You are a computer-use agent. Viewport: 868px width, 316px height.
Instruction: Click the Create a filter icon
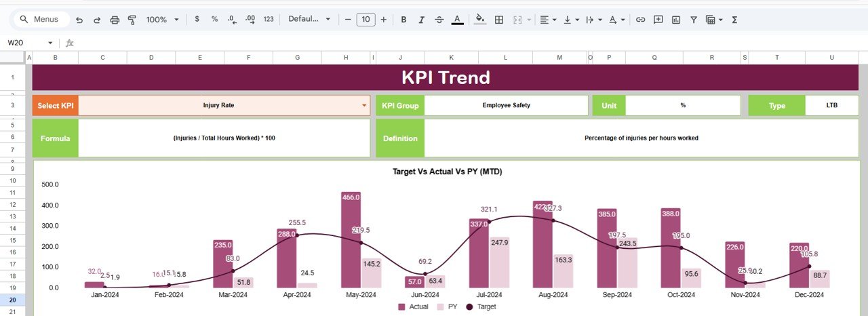point(694,20)
